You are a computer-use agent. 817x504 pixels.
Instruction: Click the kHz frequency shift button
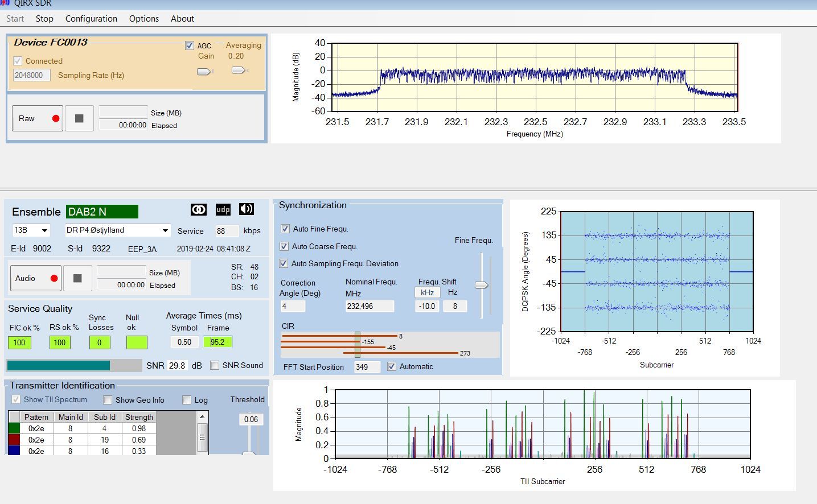427,292
